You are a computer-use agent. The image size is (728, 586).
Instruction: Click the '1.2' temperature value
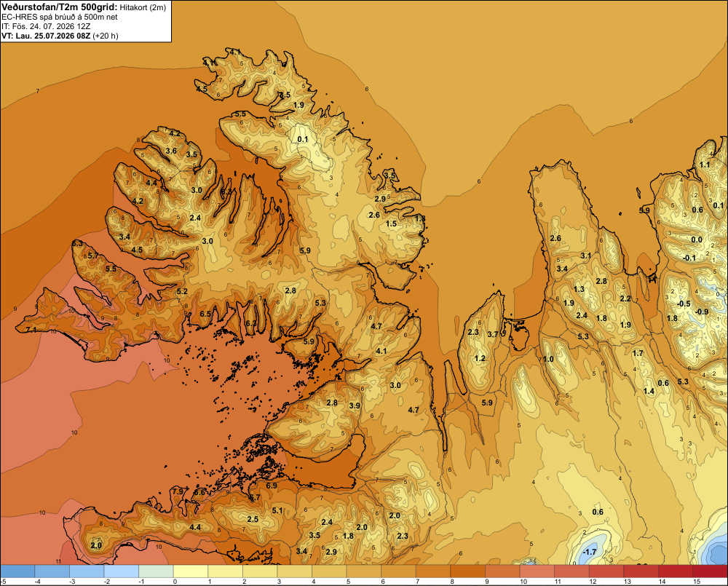tap(480, 358)
